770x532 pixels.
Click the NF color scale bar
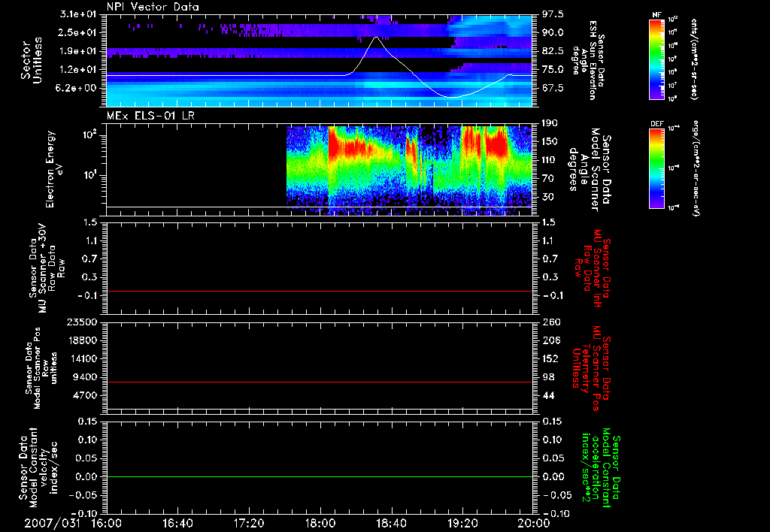[656, 59]
